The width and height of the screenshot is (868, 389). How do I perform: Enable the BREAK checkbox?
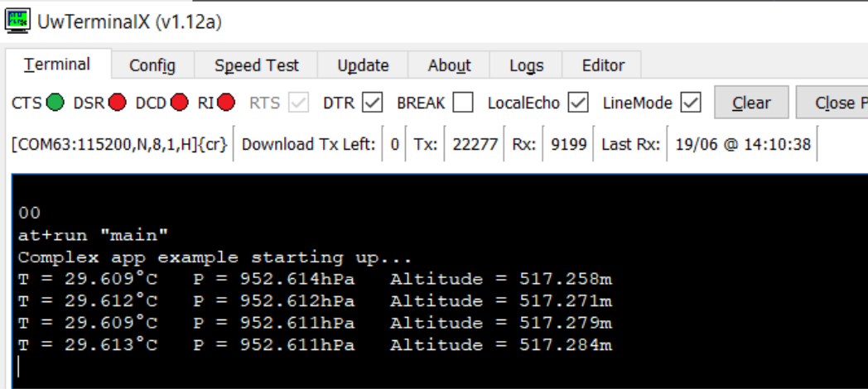point(463,103)
